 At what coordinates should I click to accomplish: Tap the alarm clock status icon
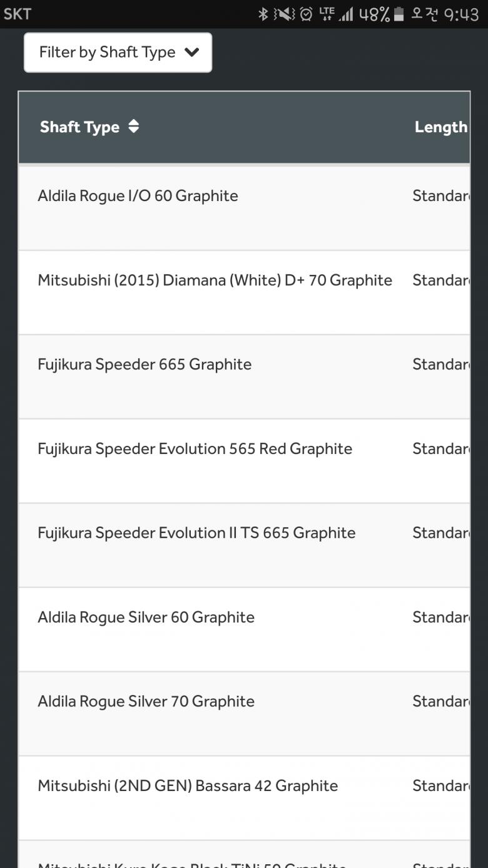point(306,14)
